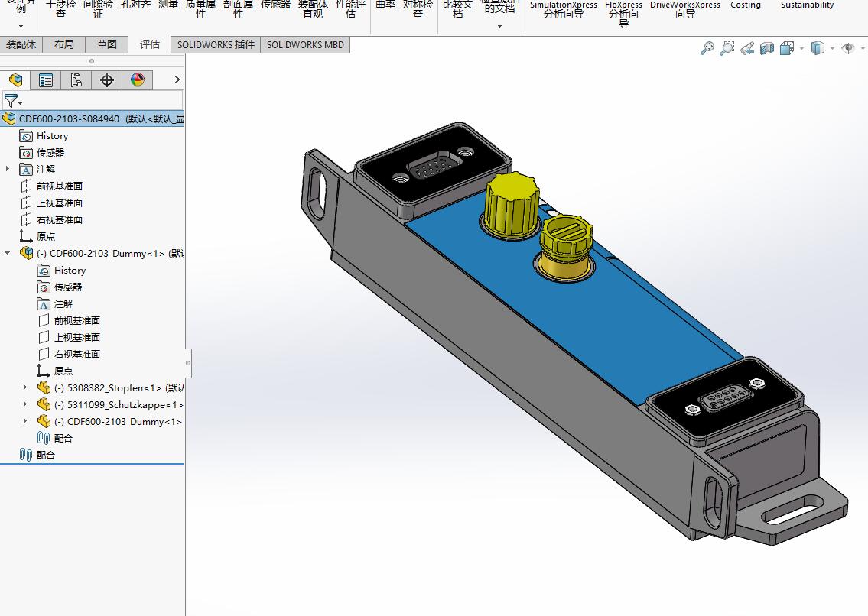Select the root assembly's 原点 origin
This screenshot has height=616, width=868.
tap(37, 236)
